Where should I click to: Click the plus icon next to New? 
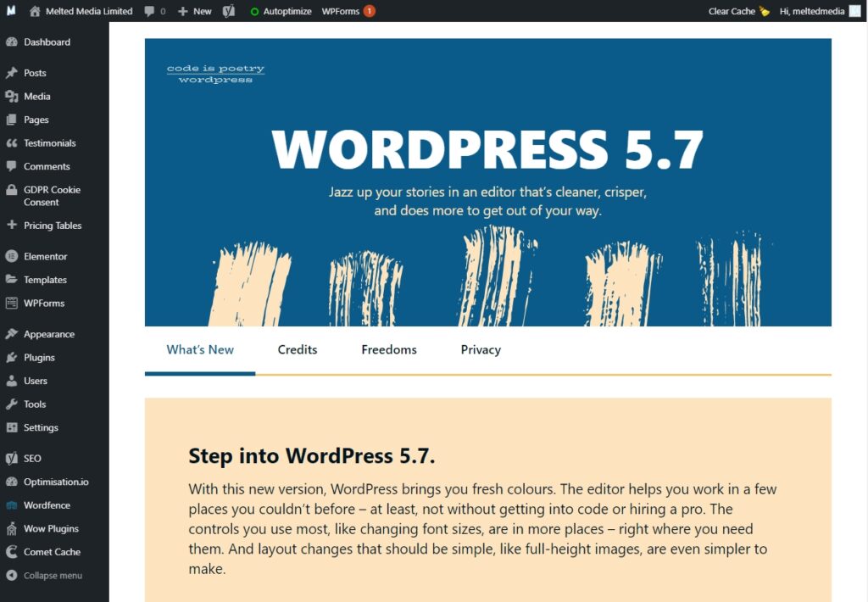pyautogui.click(x=183, y=11)
